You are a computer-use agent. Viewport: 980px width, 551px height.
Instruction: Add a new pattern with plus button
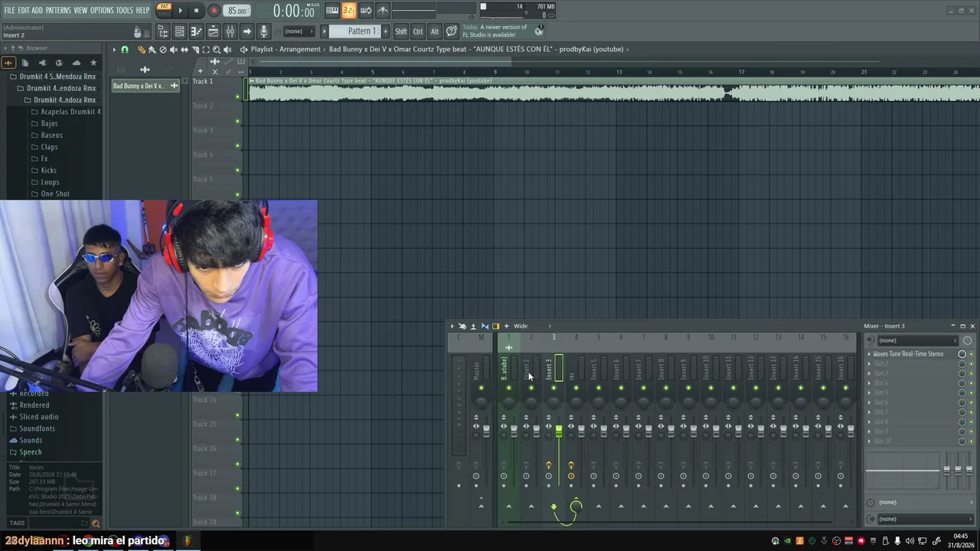(x=385, y=31)
